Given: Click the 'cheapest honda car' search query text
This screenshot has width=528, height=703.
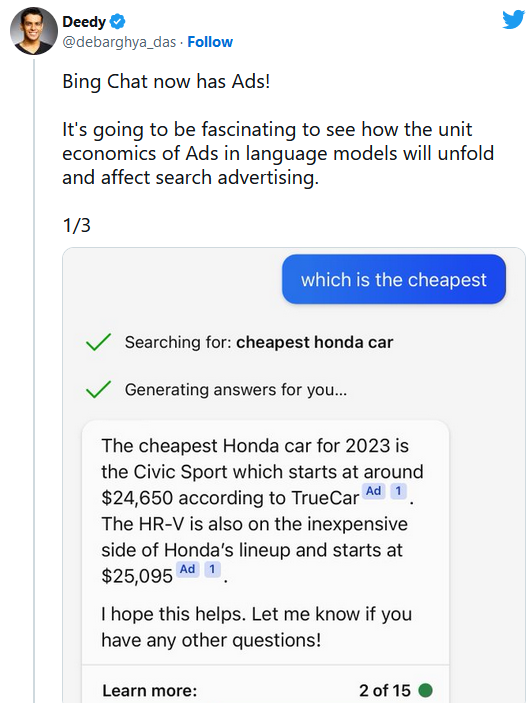Looking at the screenshot, I should tap(314, 342).
